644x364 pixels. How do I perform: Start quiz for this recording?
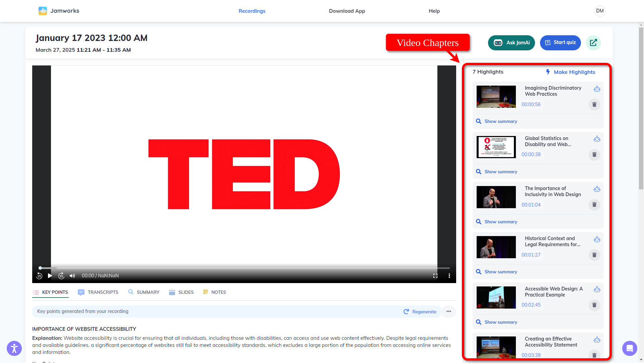point(560,43)
